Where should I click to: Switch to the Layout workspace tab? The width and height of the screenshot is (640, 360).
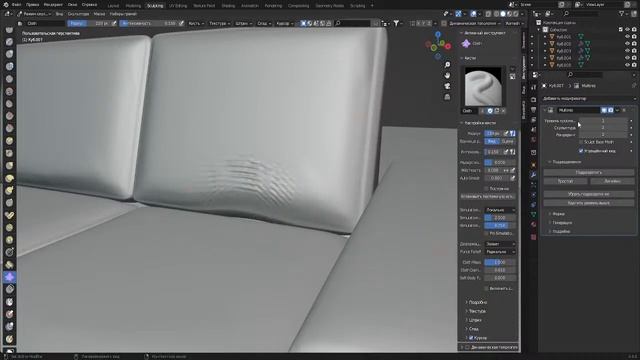[x=113, y=6]
